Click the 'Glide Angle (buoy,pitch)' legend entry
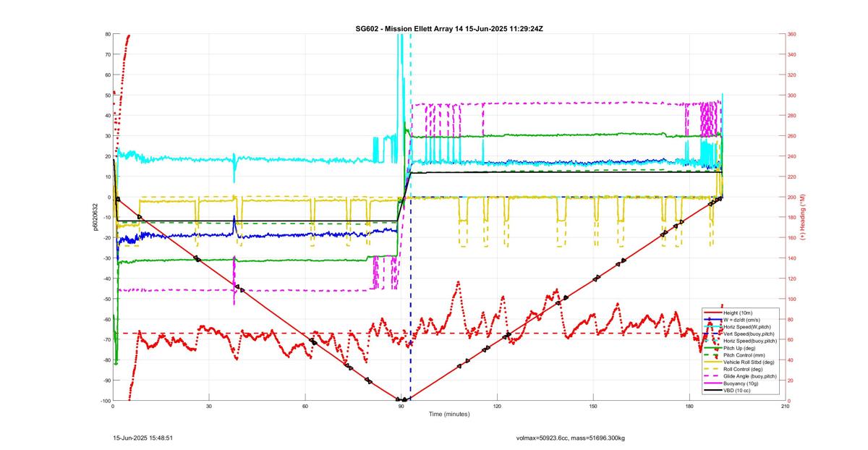 (741, 376)
